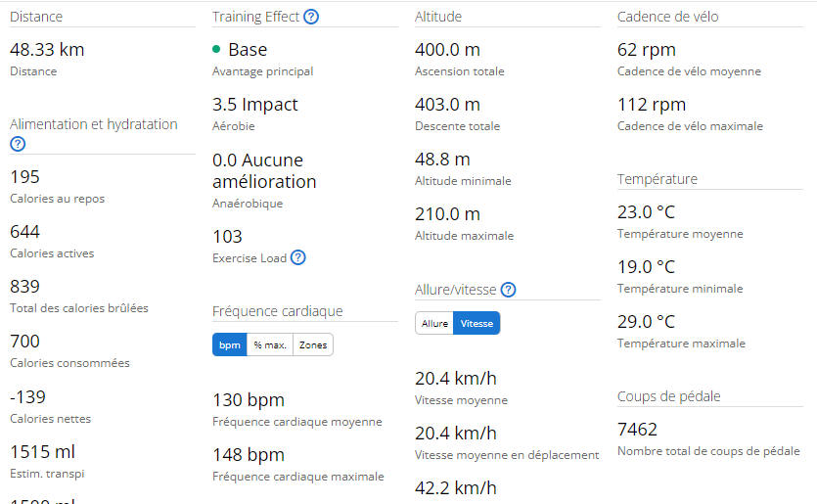Select the Vitesse speed option
Image resolution: width=817 pixels, height=504 pixels.
[477, 323]
